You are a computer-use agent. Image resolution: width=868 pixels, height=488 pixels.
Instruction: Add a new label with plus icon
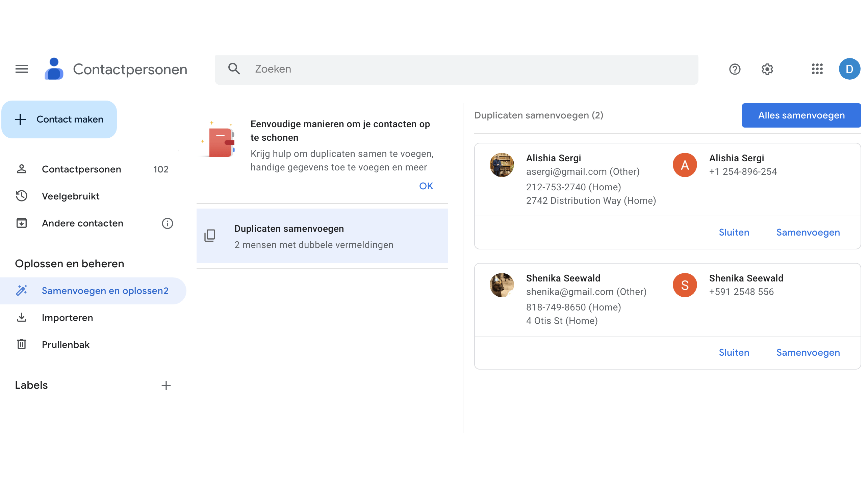click(x=166, y=385)
